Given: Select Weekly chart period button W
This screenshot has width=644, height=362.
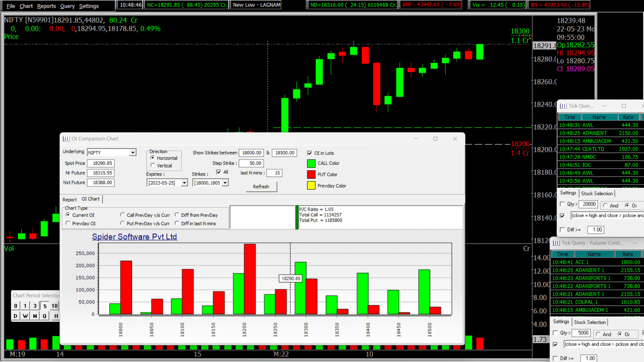Looking at the screenshot, I should (x=25, y=316).
